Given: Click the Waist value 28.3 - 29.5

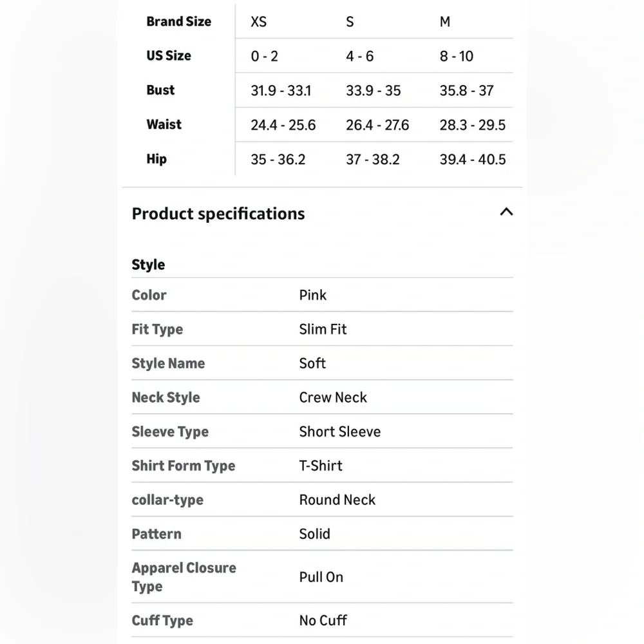Looking at the screenshot, I should (x=473, y=125).
